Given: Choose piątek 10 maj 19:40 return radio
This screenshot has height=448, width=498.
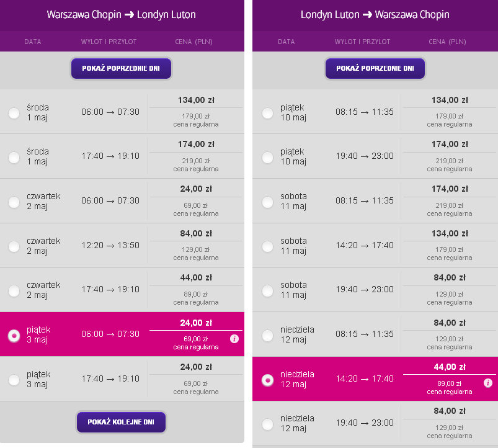Looking at the screenshot, I should click(x=267, y=157).
